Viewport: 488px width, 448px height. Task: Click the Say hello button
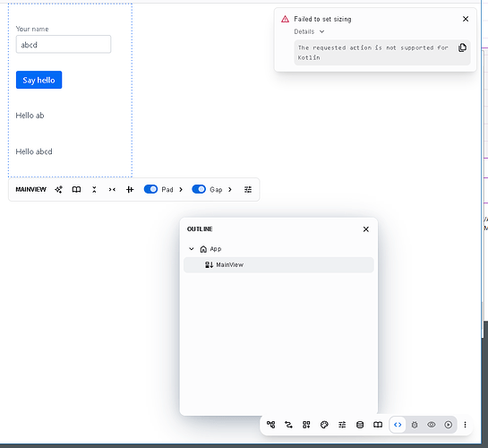click(x=39, y=80)
